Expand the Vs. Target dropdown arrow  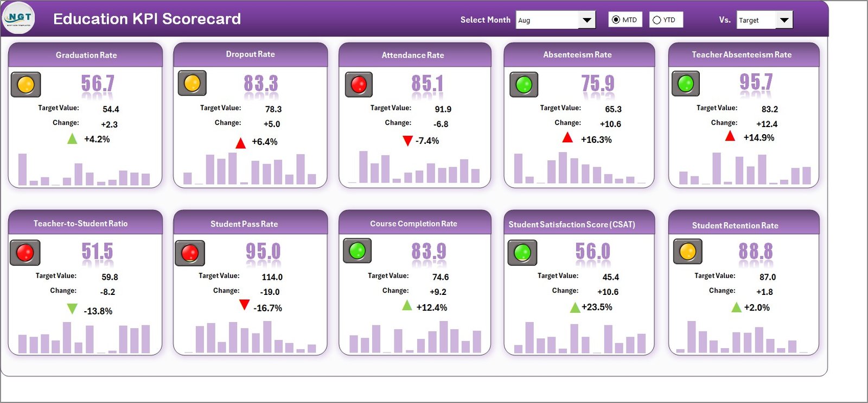(784, 21)
